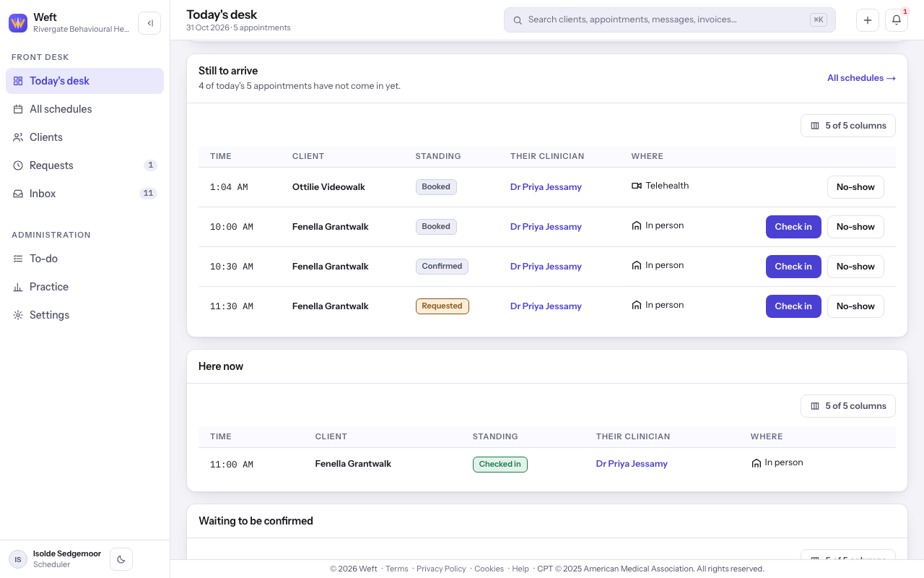This screenshot has width=924, height=578.
Task: Open the notifications bell
Action: coord(897,20)
